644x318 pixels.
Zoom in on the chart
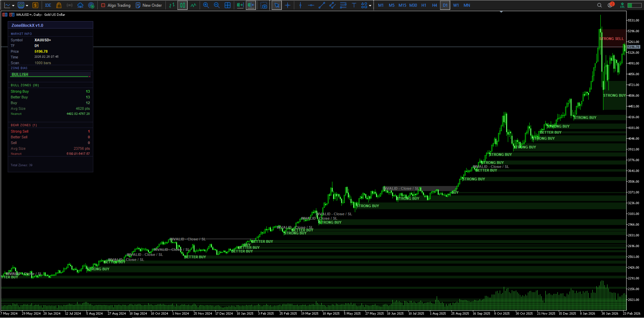click(x=206, y=5)
